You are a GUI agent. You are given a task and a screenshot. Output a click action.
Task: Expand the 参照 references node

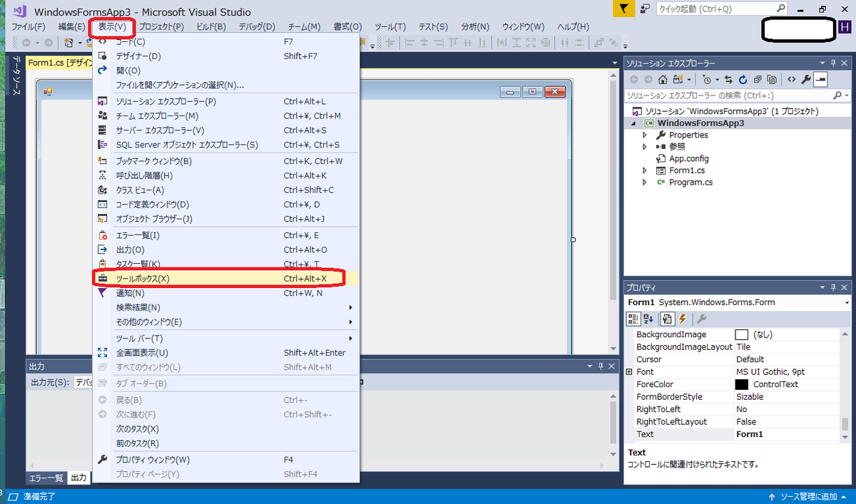click(x=645, y=147)
